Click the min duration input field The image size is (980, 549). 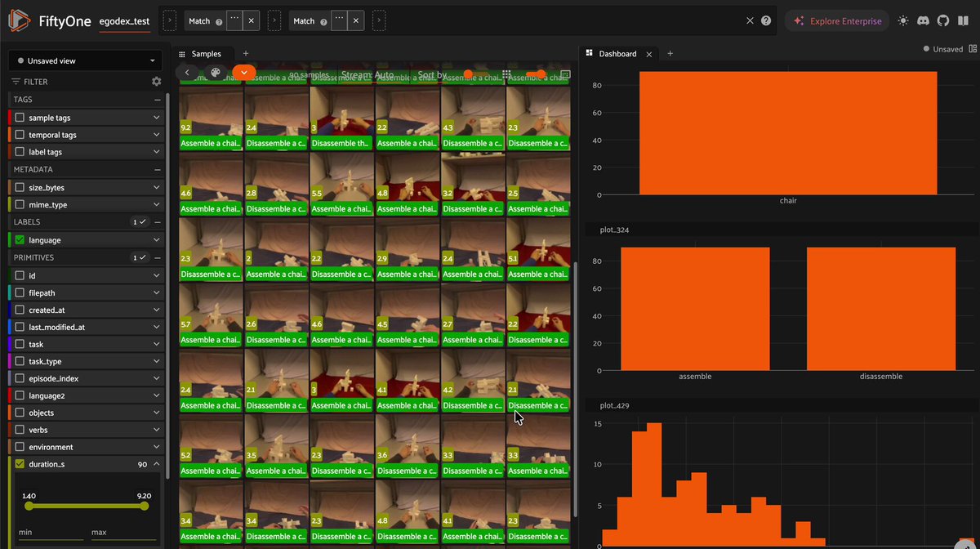tap(51, 532)
